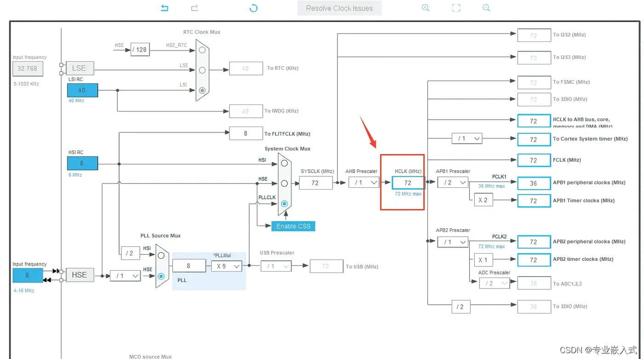The width and height of the screenshot is (644, 359).
Task: Click the LSI RC 40 block
Action: (82, 90)
